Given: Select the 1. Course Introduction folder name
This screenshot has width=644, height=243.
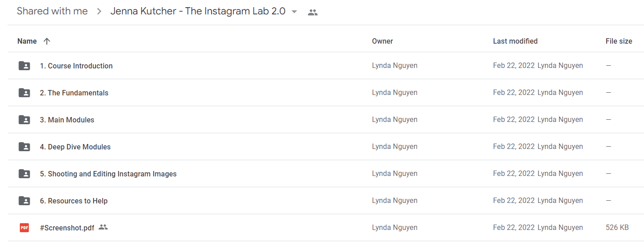Looking at the screenshot, I should (76, 66).
